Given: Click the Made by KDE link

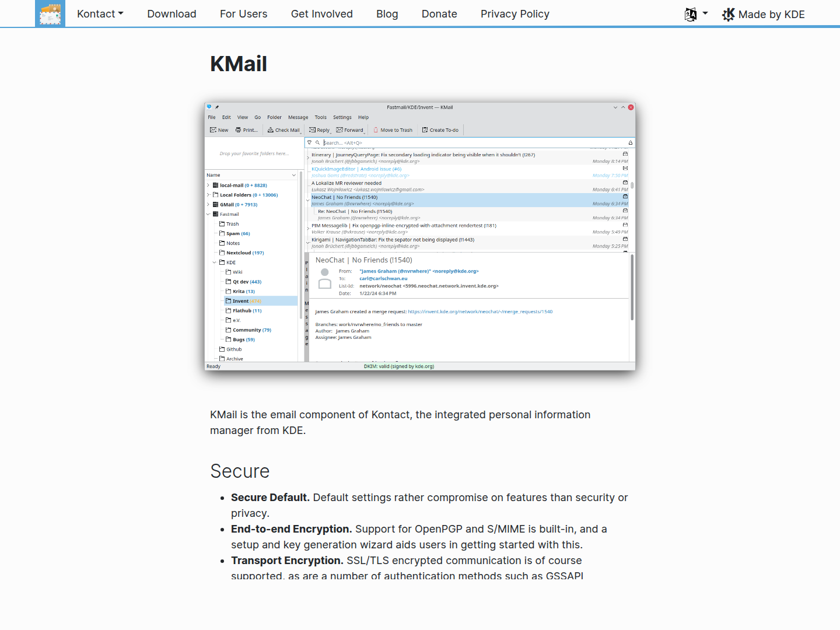Looking at the screenshot, I should [763, 15].
